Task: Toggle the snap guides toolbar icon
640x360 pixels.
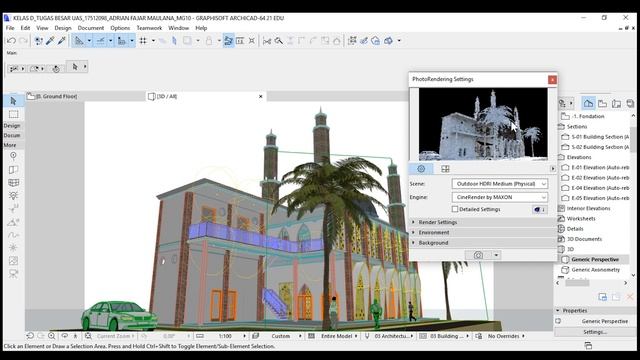Action: tap(100, 40)
